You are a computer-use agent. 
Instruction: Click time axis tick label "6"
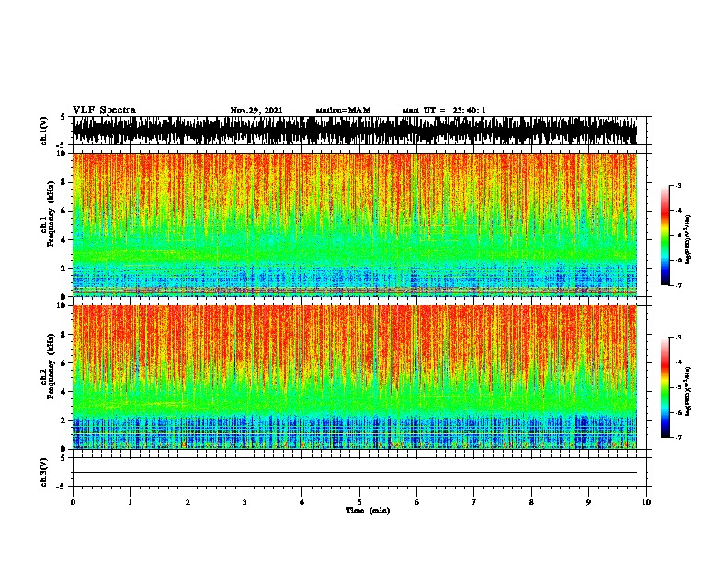pos(417,502)
